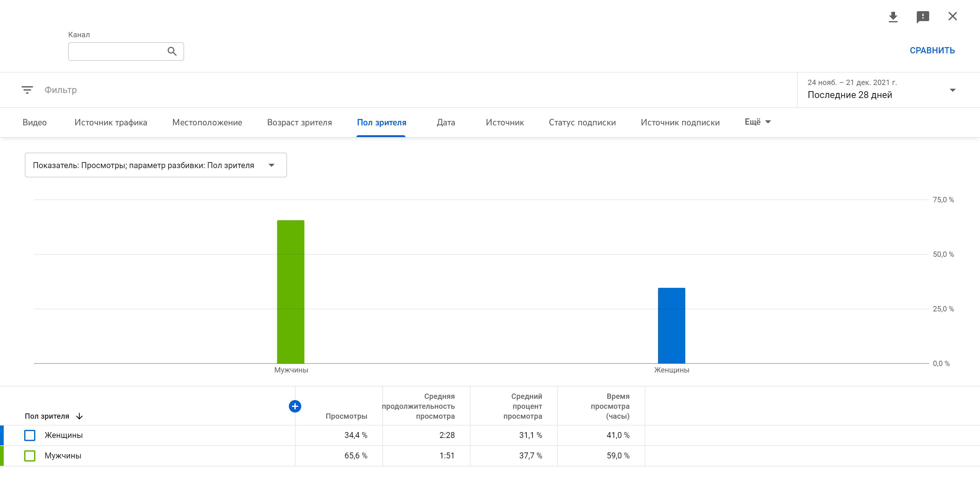This screenshot has width=980, height=486.
Task: Sort by Средняя продолжительность просмотра header
Action: (418, 406)
